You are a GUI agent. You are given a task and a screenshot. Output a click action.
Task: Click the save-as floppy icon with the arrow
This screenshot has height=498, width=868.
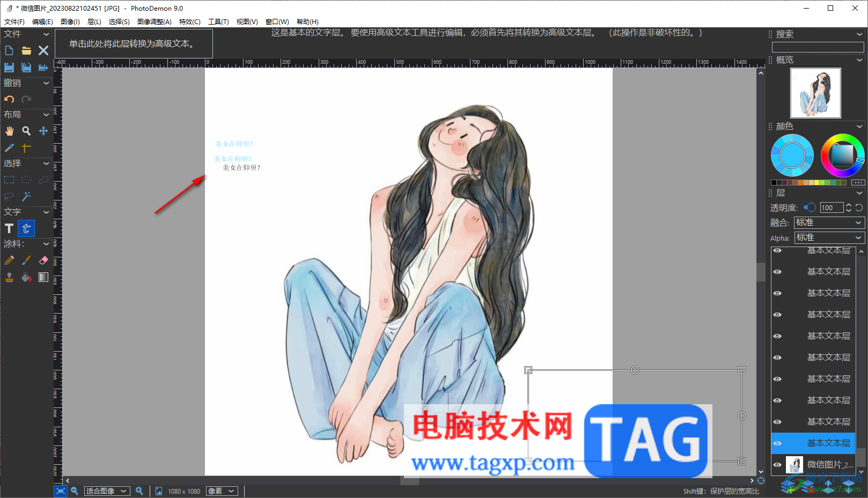43,68
